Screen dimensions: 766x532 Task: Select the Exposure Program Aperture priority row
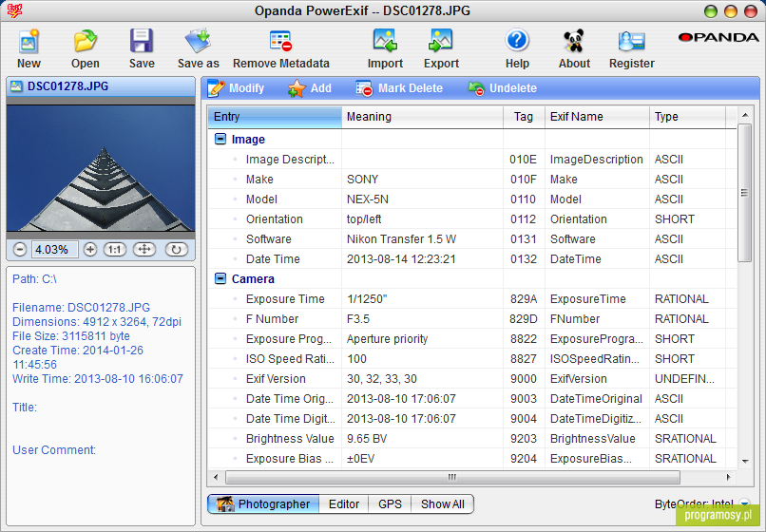point(472,339)
